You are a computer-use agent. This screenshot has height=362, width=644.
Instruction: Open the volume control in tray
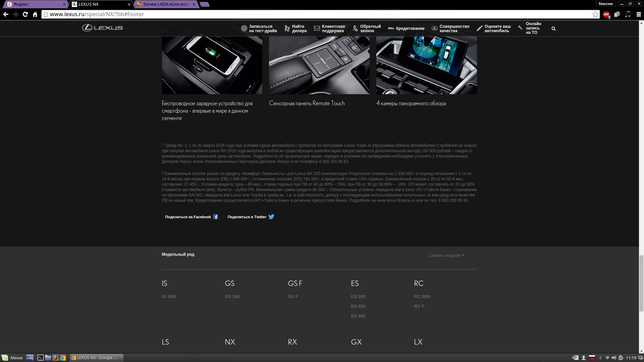click(614, 358)
